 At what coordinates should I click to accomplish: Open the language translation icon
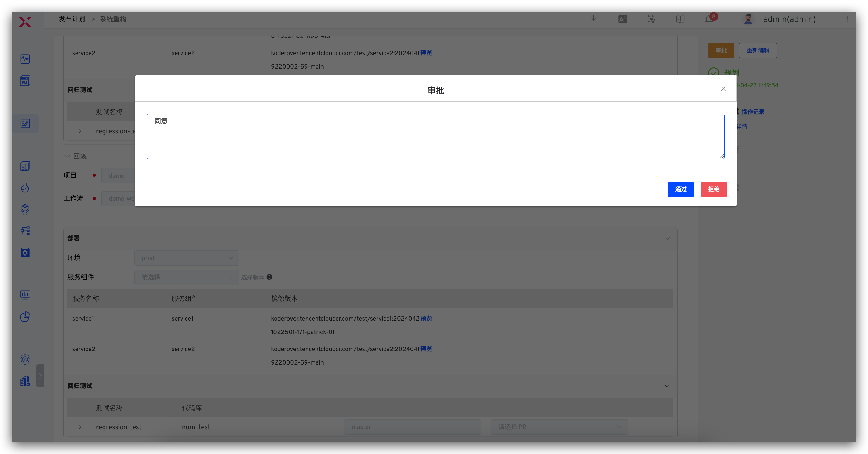(623, 19)
